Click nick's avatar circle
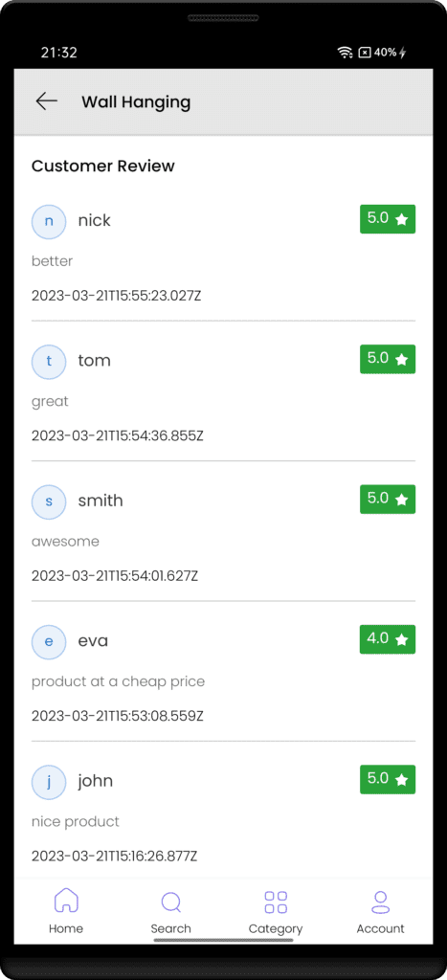447x980 pixels. (49, 221)
